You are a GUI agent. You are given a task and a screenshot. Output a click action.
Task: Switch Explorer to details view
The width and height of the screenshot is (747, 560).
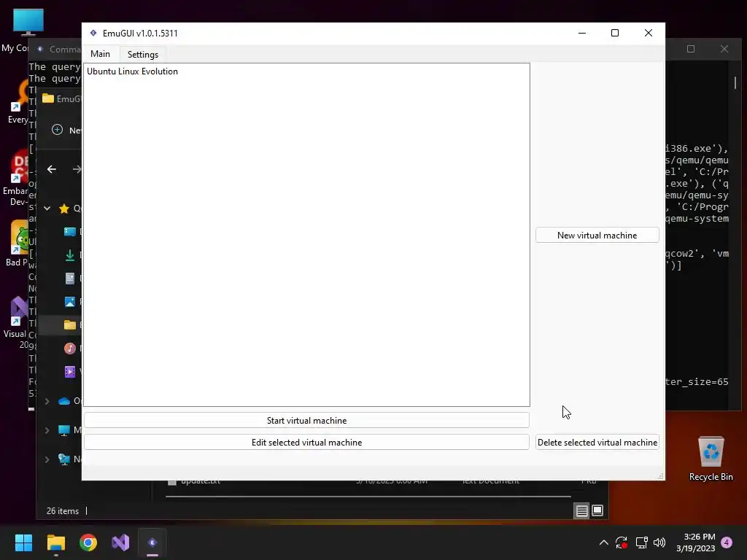pos(581,511)
